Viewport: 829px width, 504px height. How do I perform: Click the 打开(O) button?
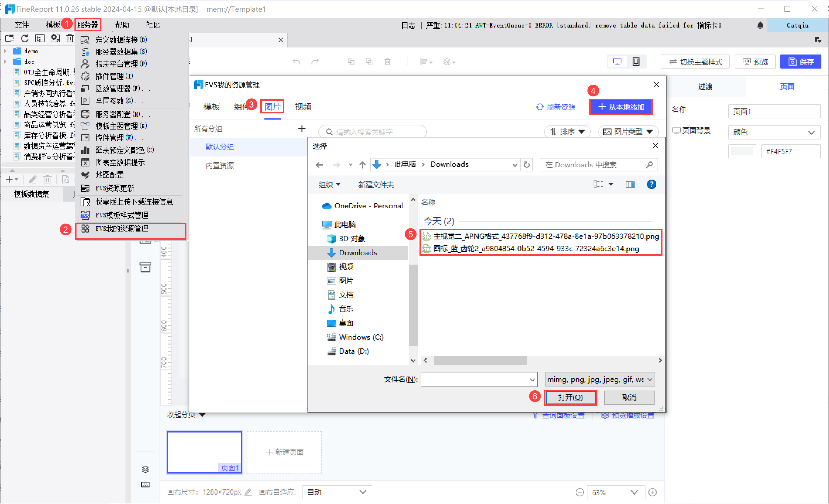coord(570,397)
